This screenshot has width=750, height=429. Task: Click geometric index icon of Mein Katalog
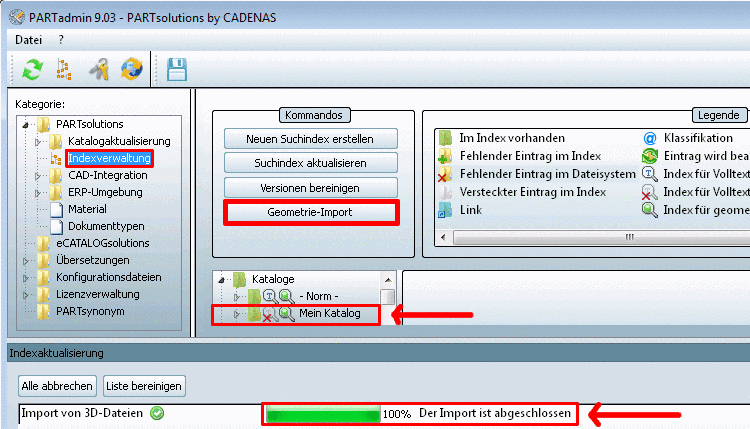tap(287, 314)
